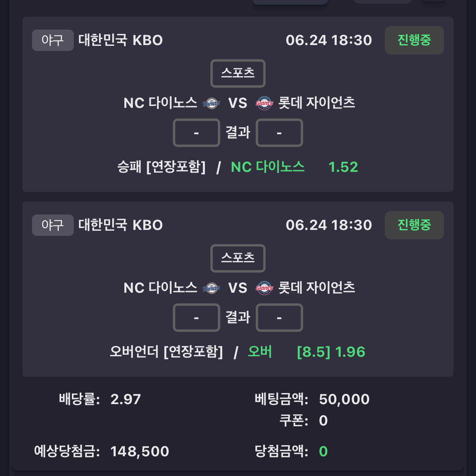
Task: Click the 야구 tag on first bet card
Action: click(53, 40)
